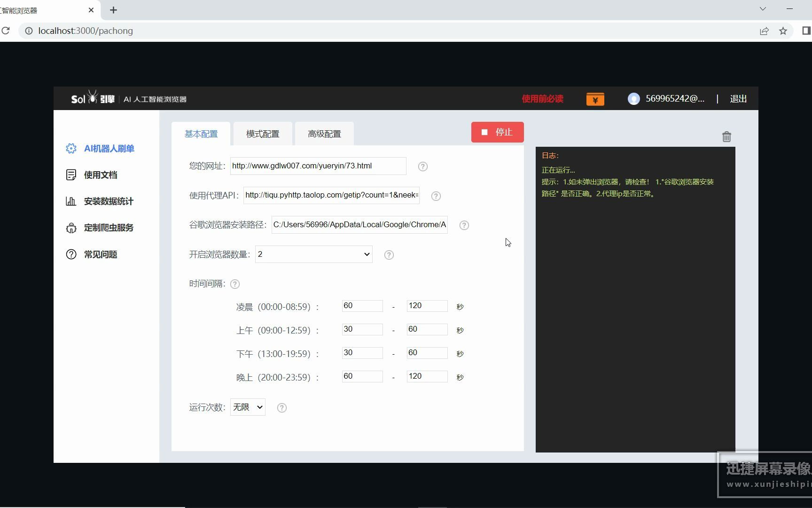Click the help icon beside 运行次数
The width and height of the screenshot is (812, 508).
282,408
